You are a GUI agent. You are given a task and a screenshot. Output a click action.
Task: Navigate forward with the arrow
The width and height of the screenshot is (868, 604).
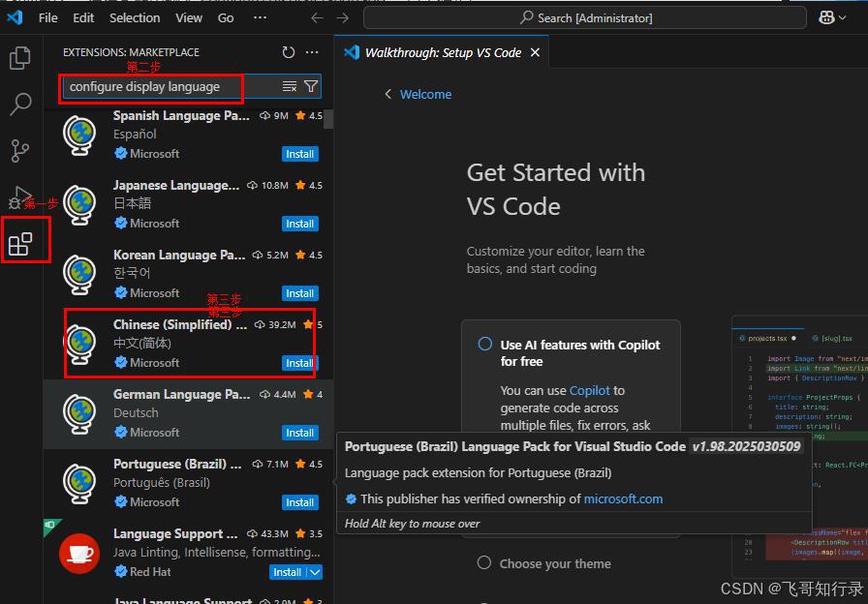pos(343,18)
